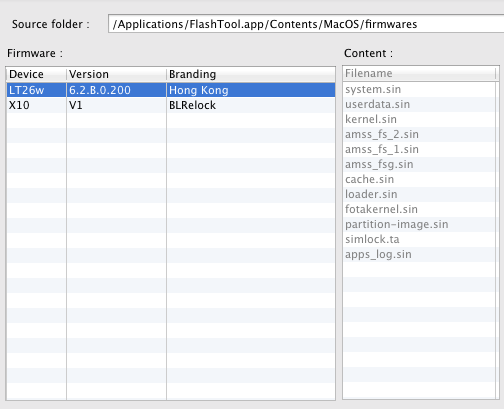Screen dimensions: 504x409
Task: Sort by the Device column header
Action: tap(36, 74)
